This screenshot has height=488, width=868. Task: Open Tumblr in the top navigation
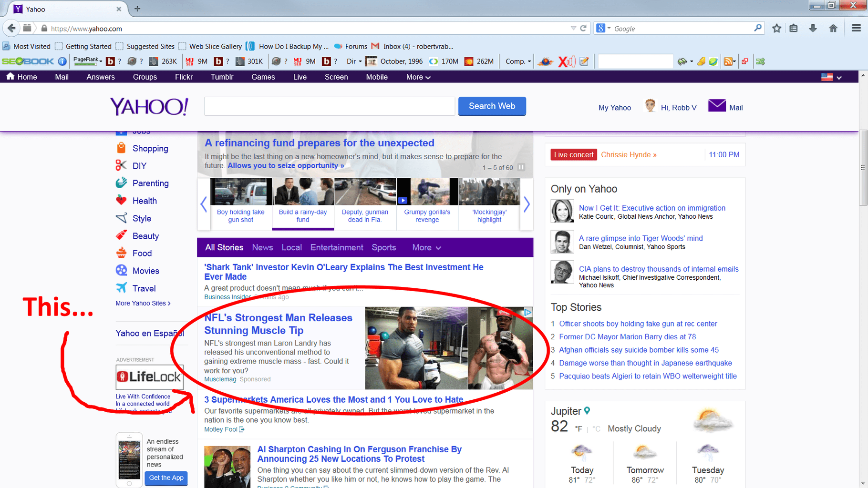point(222,77)
